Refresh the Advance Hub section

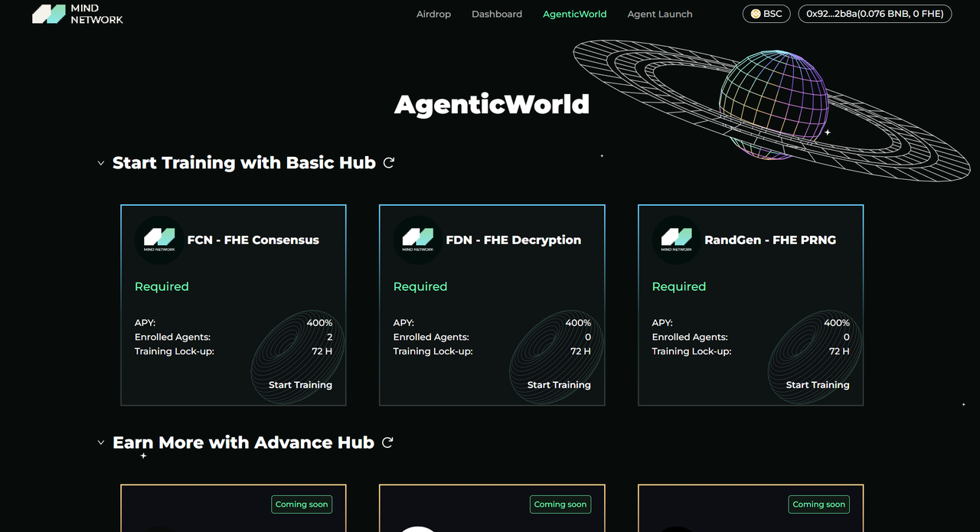tap(387, 442)
